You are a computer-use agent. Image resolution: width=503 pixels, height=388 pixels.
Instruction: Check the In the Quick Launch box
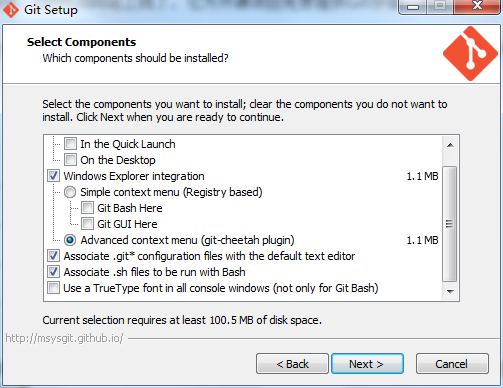(x=70, y=144)
